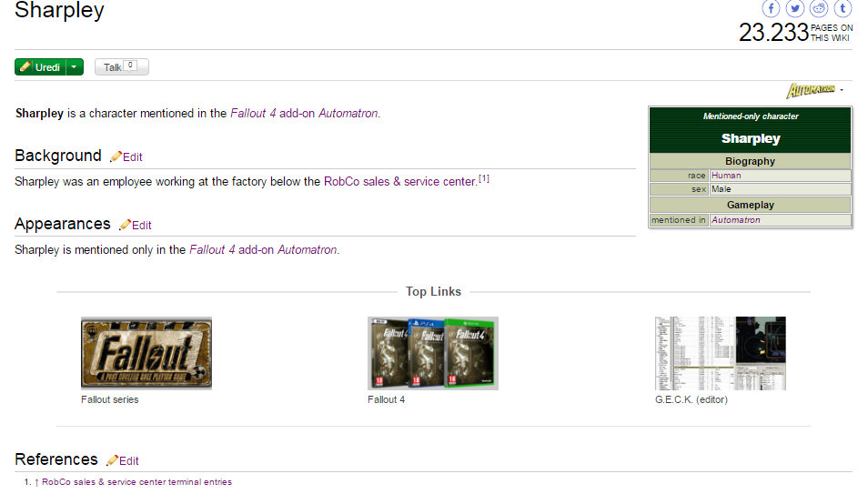This screenshot has height=494, width=868.
Task: Share page on Facebook icon
Action: tap(771, 8)
